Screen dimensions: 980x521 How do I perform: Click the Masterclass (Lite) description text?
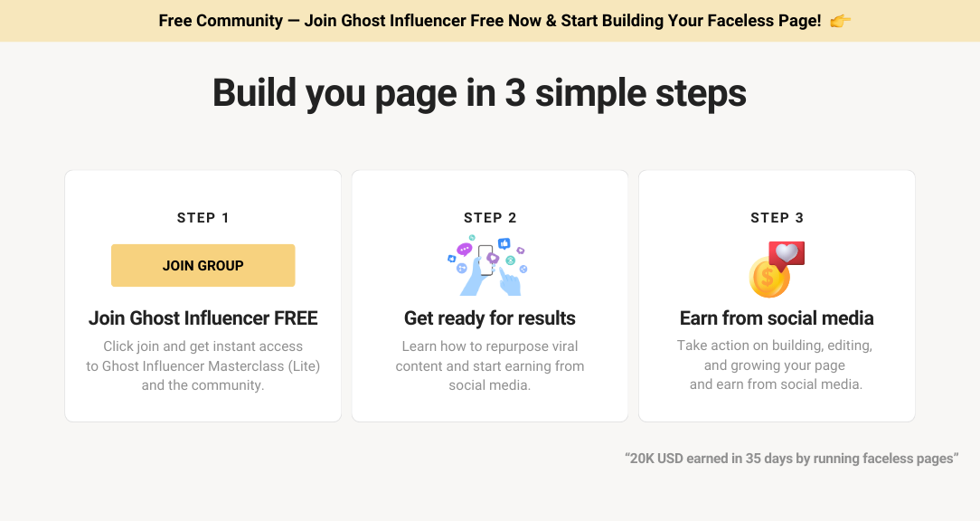pos(203,366)
